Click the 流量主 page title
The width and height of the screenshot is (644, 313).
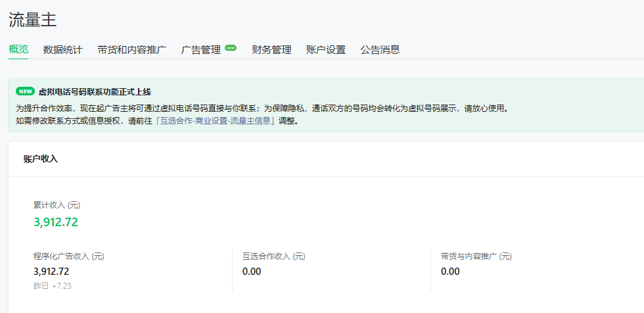[33, 20]
